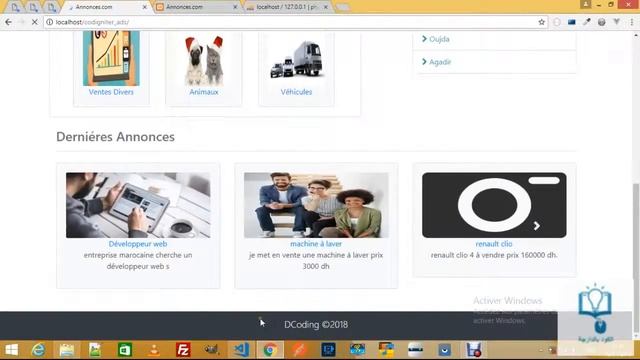Viewport: 640px width, 360px height.
Task: Open File Explorer from the taskbar
Action: coord(67,350)
